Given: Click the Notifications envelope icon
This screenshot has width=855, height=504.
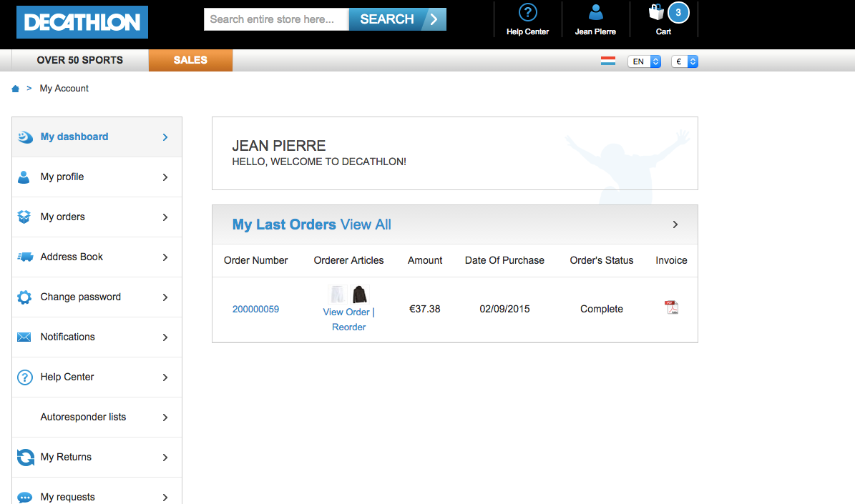Looking at the screenshot, I should [24, 337].
